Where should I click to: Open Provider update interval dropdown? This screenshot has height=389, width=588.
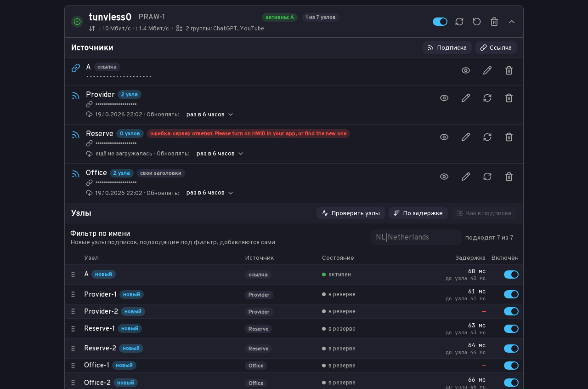coord(209,114)
